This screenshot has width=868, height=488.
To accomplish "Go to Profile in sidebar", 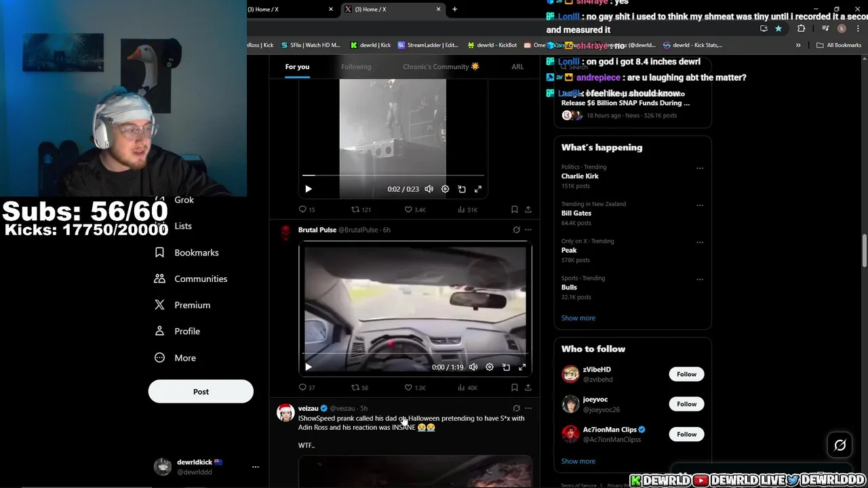I will [177, 331].
